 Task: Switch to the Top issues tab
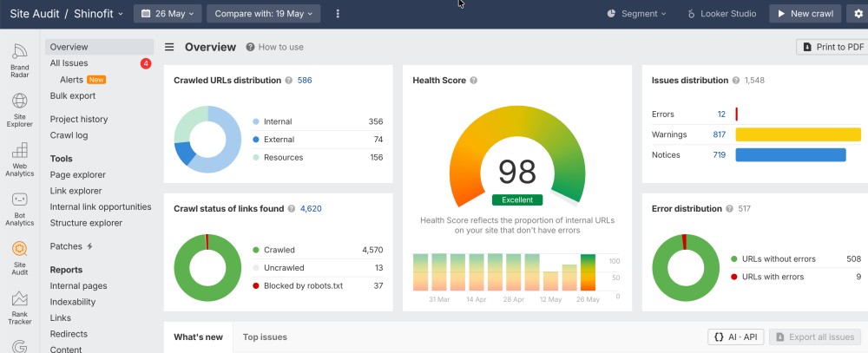[265, 337]
